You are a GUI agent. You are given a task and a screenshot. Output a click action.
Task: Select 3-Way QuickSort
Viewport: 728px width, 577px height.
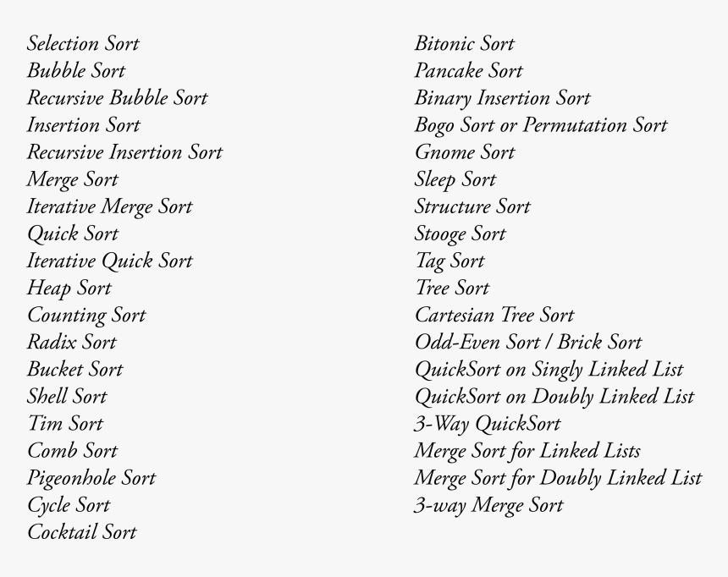click(x=488, y=424)
